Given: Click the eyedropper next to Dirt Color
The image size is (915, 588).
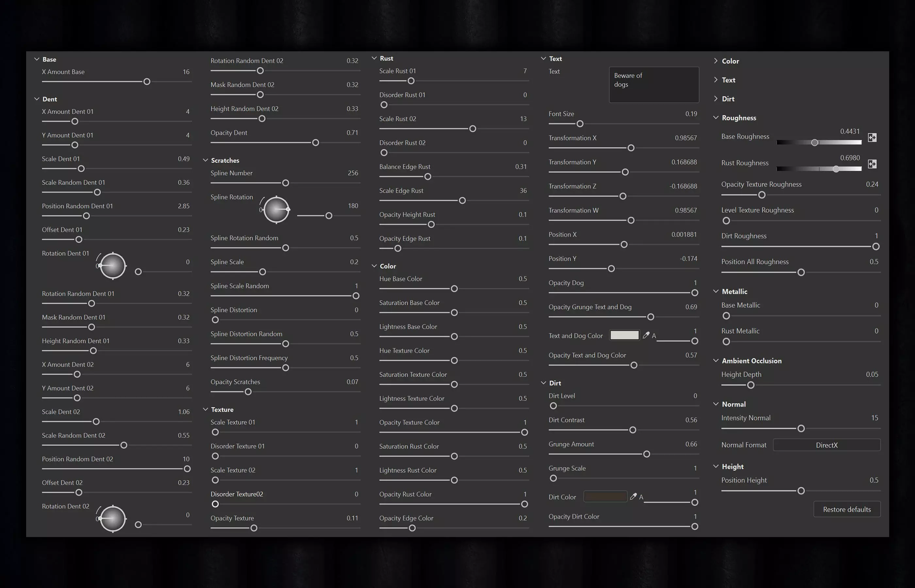Looking at the screenshot, I should pyautogui.click(x=633, y=496).
